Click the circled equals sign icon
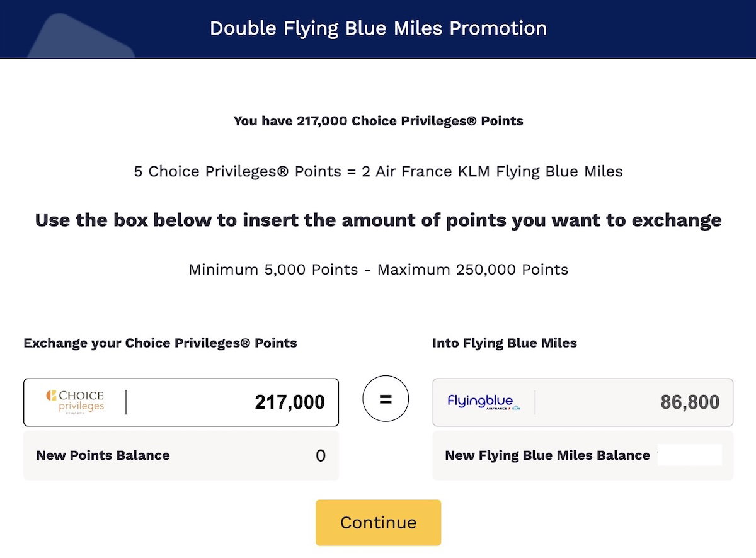This screenshot has height=558, width=756. [386, 399]
